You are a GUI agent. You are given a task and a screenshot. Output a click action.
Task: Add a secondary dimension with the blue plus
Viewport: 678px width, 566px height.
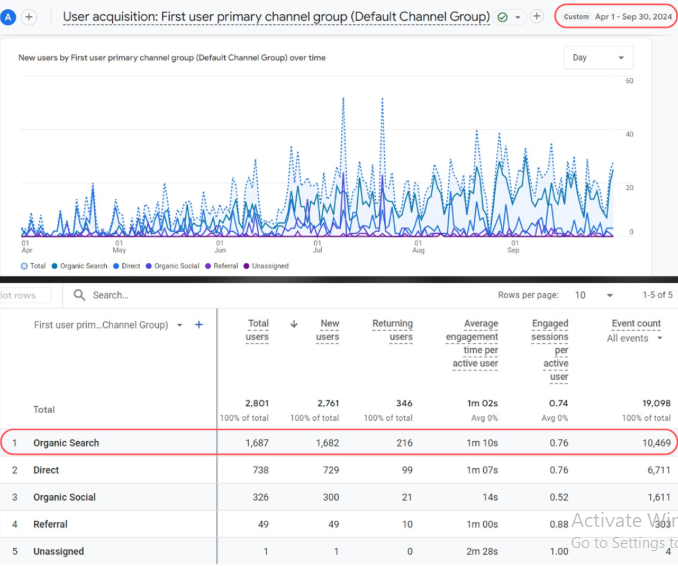click(x=199, y=325)
